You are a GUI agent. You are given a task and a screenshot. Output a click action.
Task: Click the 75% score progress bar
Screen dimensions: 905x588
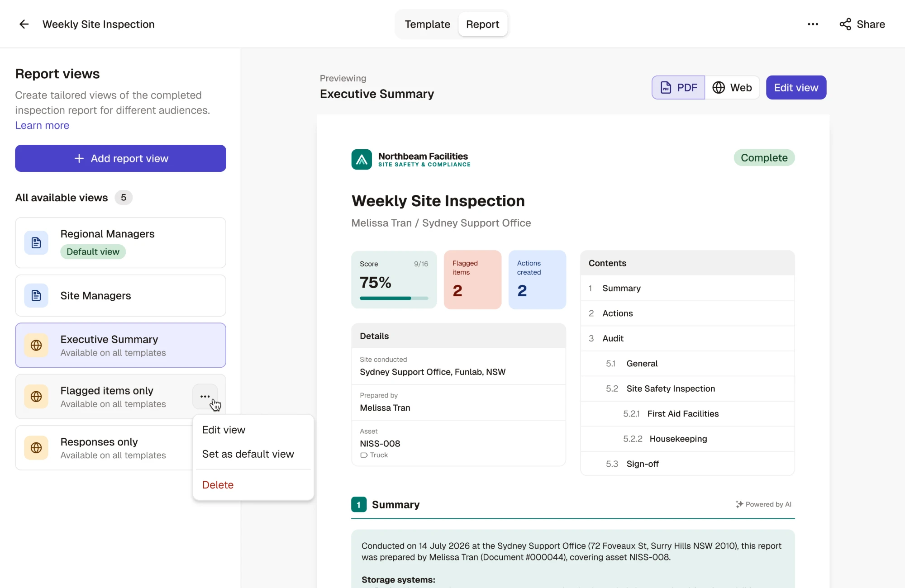tap(394, 299)
